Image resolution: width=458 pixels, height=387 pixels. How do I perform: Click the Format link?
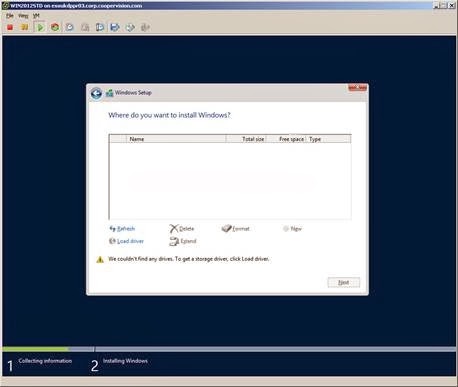[241, 229]
